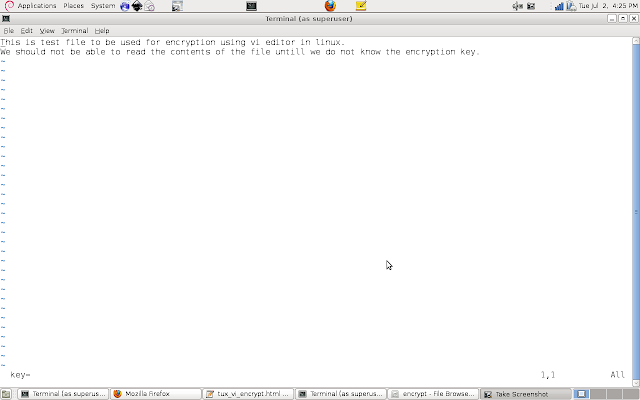The height and width of the screenshot is (400, 640).
Task: Click the blue vertical scrollbar thumb
Action: (636, 212)
